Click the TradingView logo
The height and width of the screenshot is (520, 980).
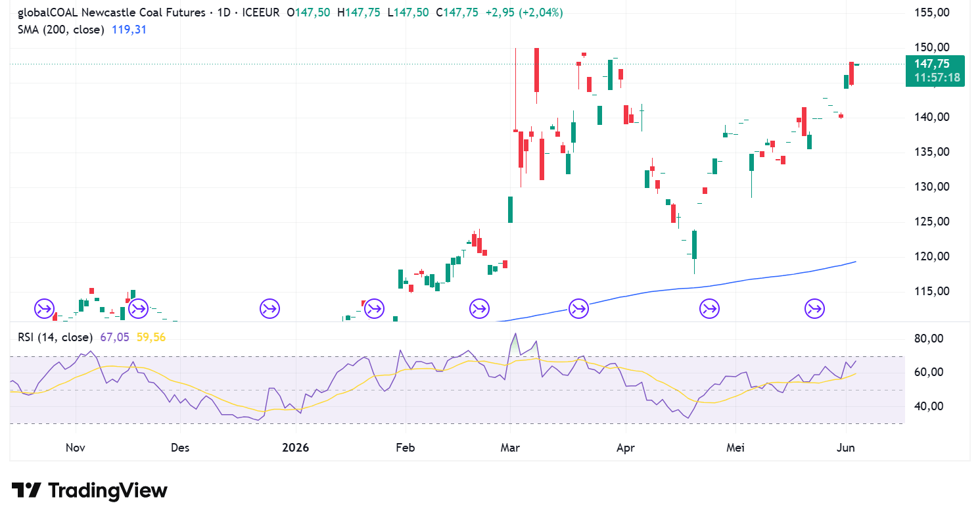click(89, 490)
